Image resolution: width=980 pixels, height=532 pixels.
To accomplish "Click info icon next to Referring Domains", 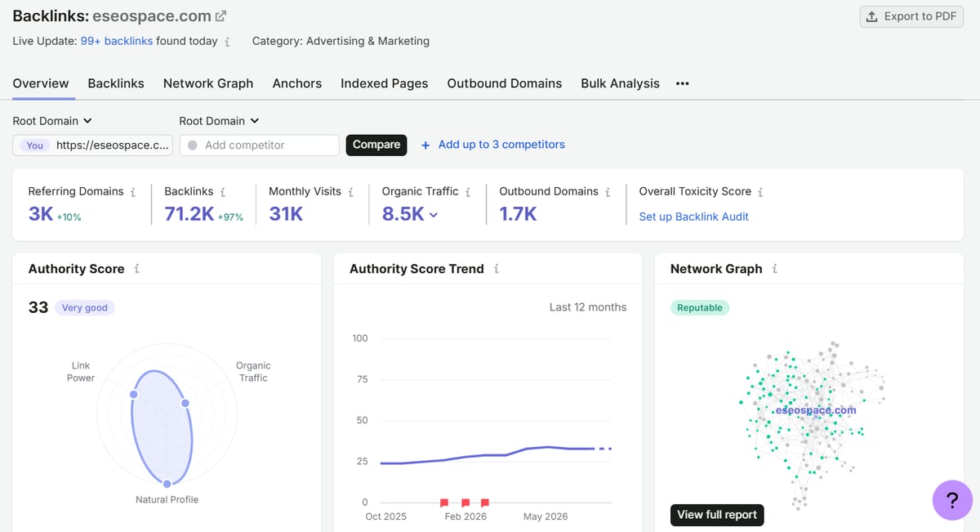I will click(133, 191).
